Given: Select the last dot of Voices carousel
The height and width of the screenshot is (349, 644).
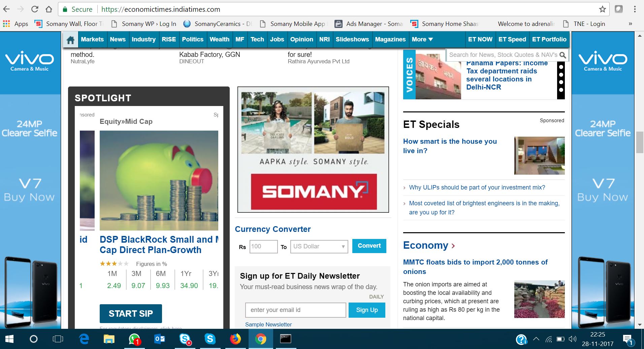Looking at the screenshot, I should pos(561,90).
